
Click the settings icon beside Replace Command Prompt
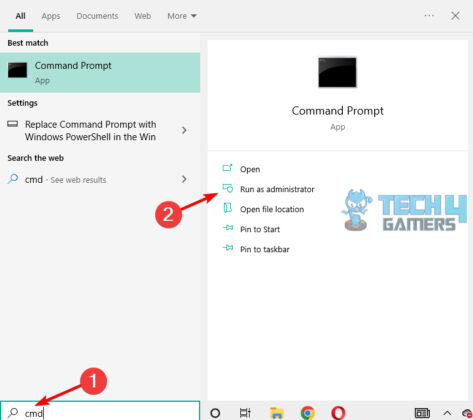click(x=12, y=124)
